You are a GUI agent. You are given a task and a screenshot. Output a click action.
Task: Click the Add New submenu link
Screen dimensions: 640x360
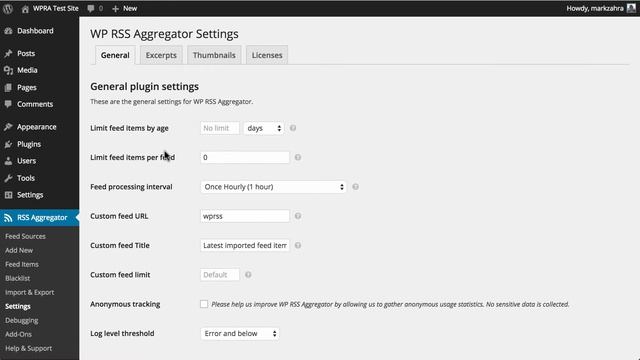[x=19, y=250]
